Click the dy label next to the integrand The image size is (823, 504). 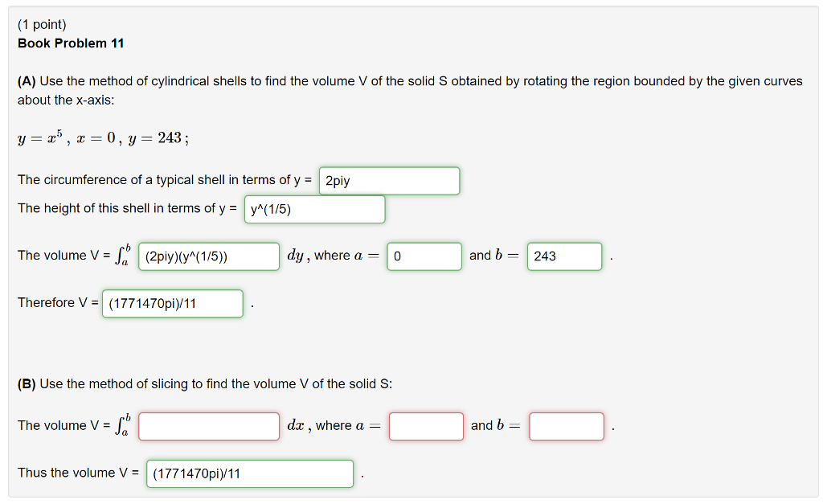297,256
